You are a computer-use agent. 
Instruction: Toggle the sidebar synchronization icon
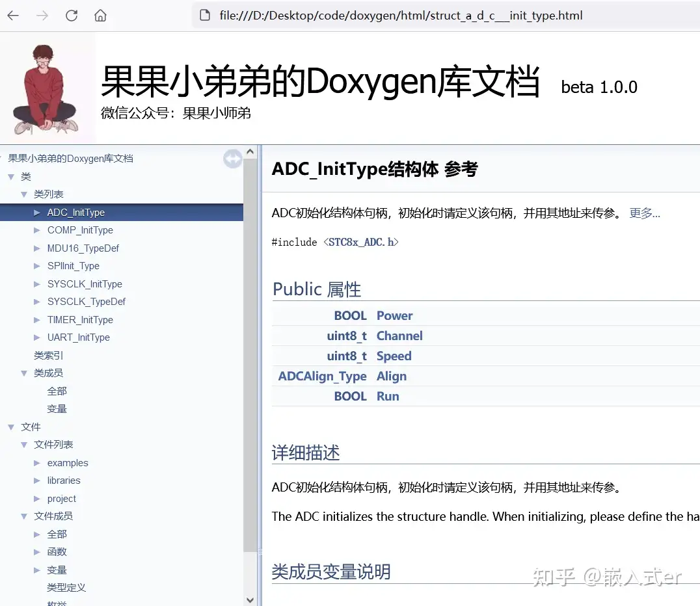[x=232, y=158]
